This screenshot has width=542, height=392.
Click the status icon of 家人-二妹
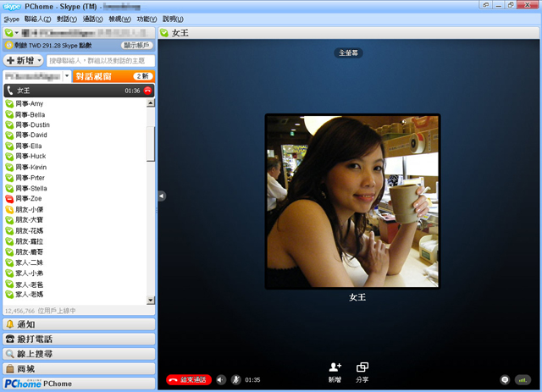9,262
